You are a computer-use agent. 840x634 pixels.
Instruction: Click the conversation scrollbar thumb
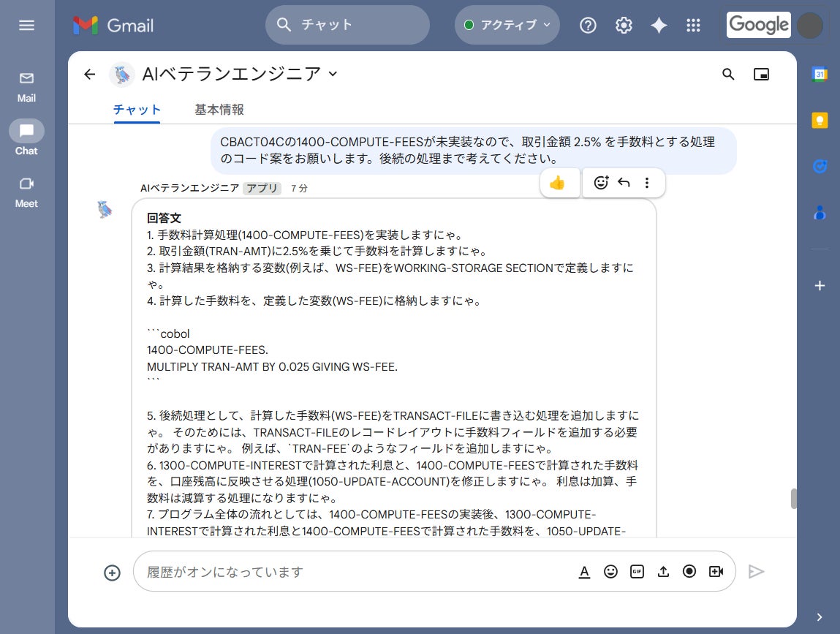tap(793, 499)
